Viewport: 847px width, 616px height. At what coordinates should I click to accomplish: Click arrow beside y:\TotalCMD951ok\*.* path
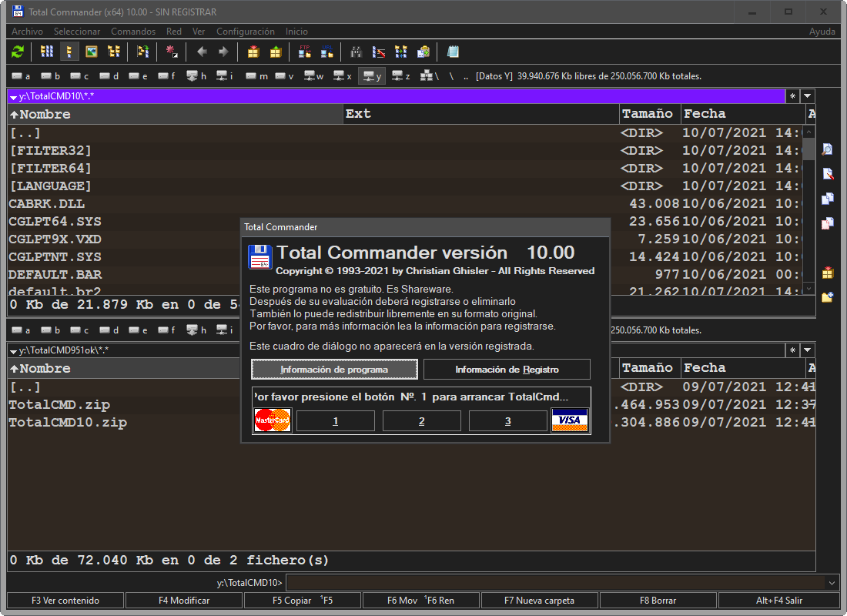(14, 351)
